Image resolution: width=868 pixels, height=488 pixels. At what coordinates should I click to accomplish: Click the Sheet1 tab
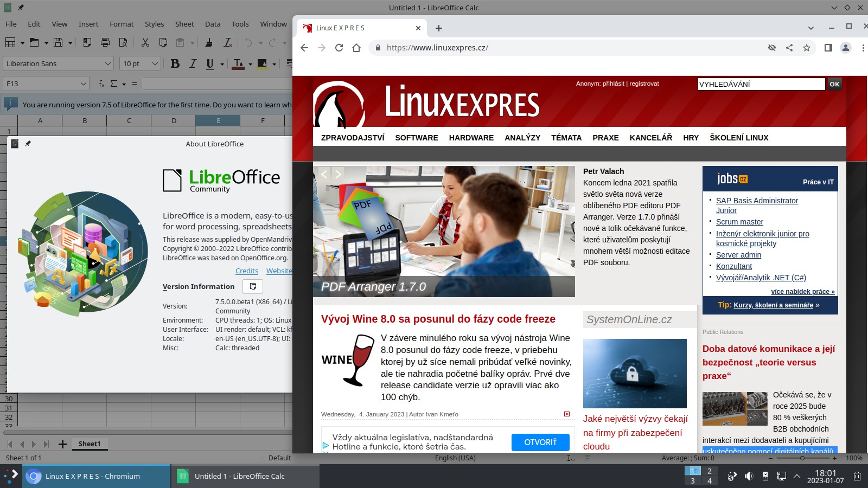click(x=90, y=444)
